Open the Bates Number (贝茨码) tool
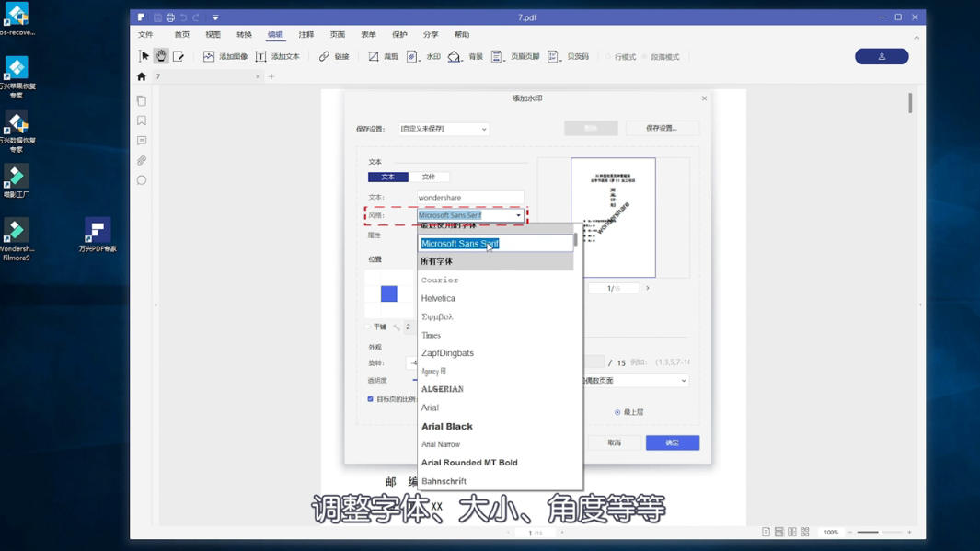The width and height of the screenshot is (980, 551). point(568,56)
